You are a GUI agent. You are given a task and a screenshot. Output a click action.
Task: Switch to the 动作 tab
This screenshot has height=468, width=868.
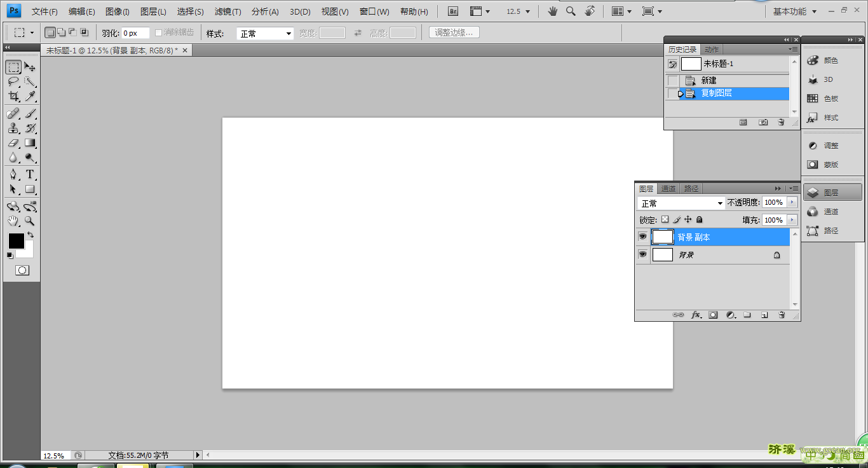tap(712, 50)
